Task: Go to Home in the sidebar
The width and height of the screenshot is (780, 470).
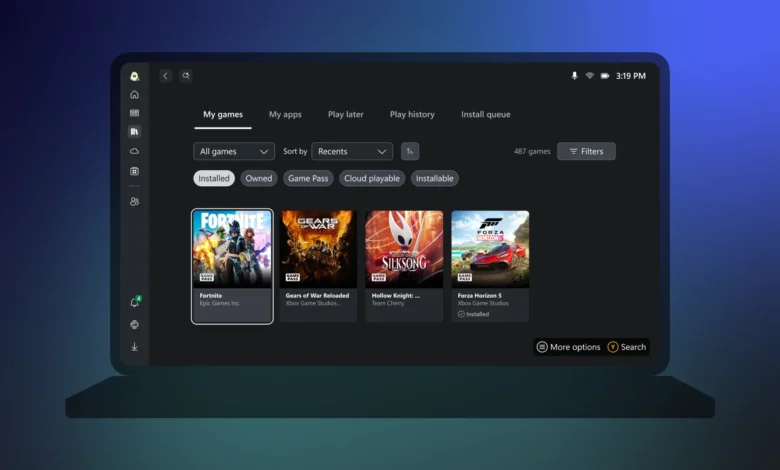Action: [135, 95]
